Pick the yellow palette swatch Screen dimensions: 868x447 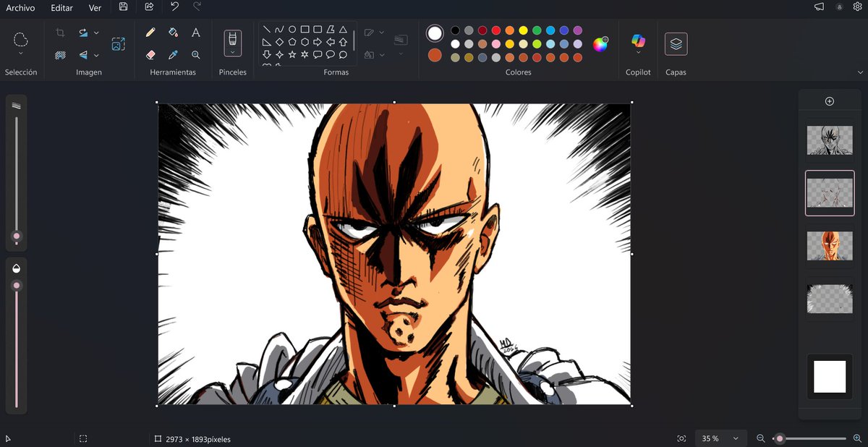click(x=523, y=30)
